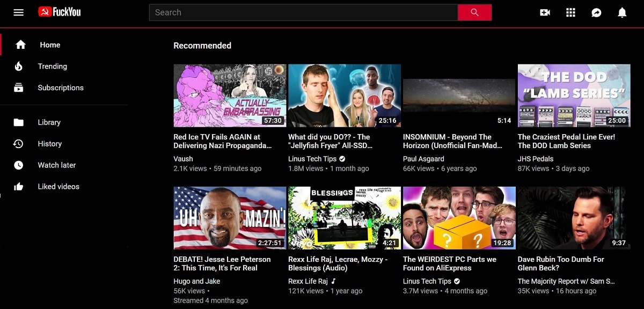Viewport: 644px width, 309px height.
Task: Click title 'The WEIRDEST PC Parts we Found'
Action: click(x=450, y=263)
